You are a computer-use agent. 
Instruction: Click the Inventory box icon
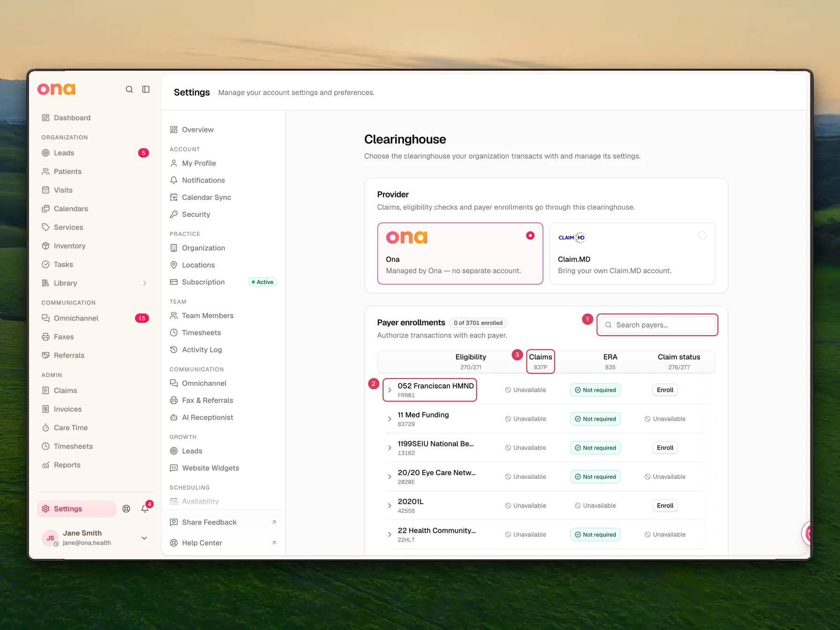point(45,246)
